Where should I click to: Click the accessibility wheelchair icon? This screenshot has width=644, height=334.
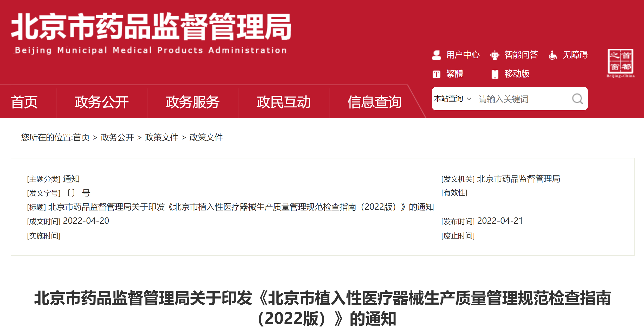(x=553, y=55)
